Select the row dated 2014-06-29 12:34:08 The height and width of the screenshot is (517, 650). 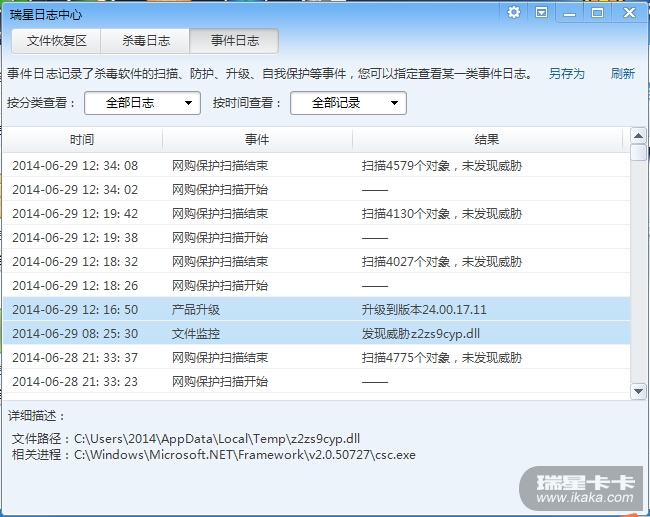point(317,165)
